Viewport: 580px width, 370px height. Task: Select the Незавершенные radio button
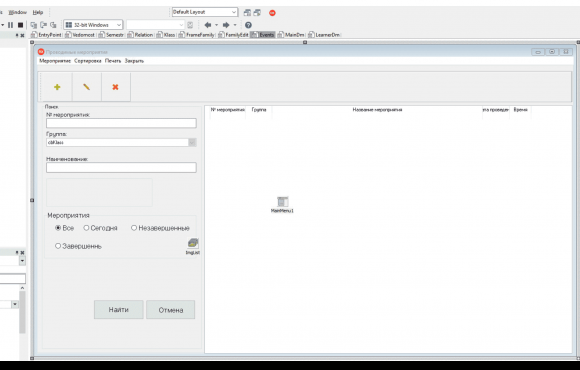pyautogui.click(x=134, y=228)
